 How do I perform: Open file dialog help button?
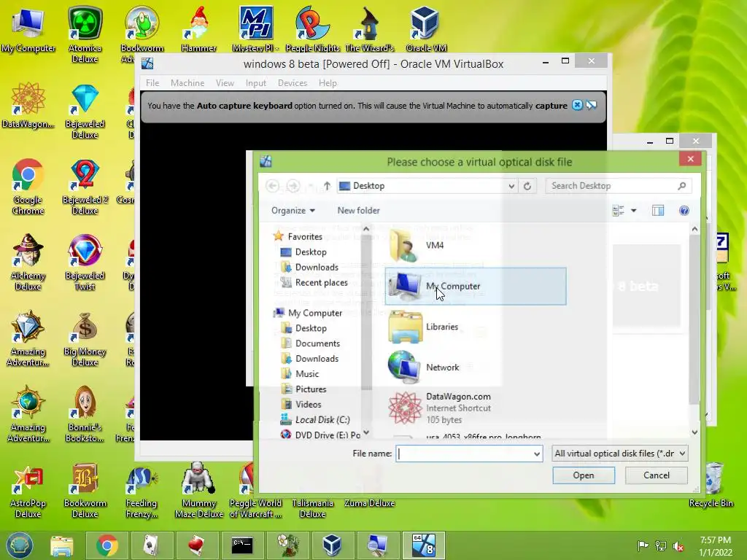coord(684,211)
